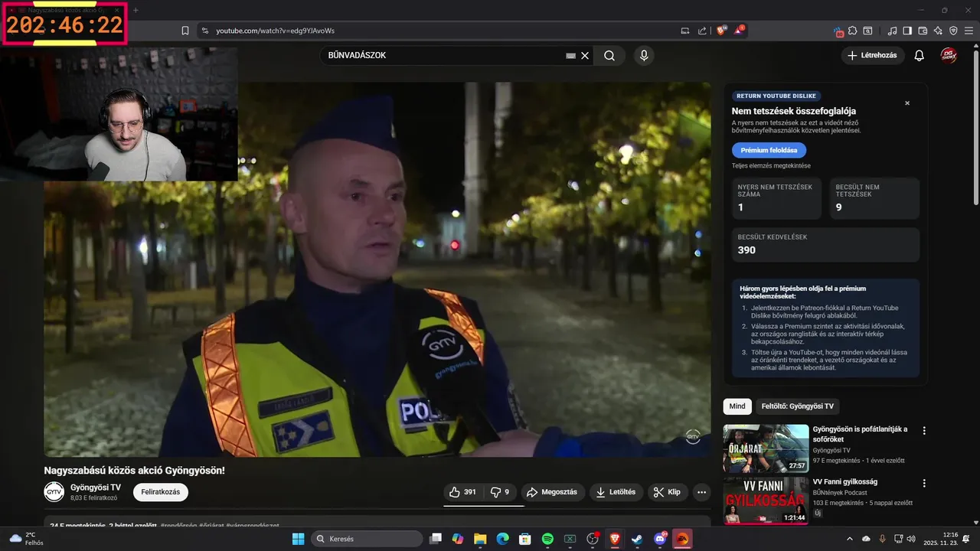Click VV Fanni gyilkosság title

844,482
